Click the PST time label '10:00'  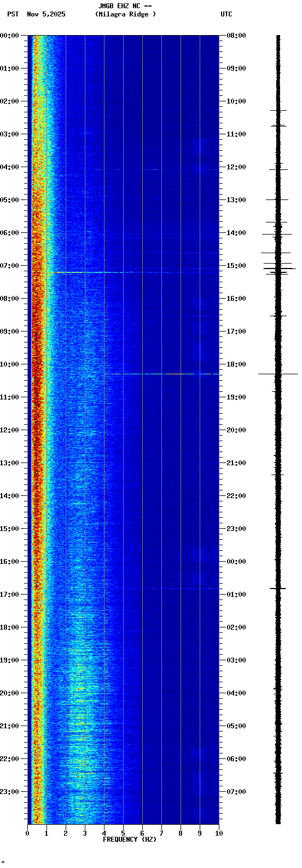pyautogui.click(x=9, y=364)
